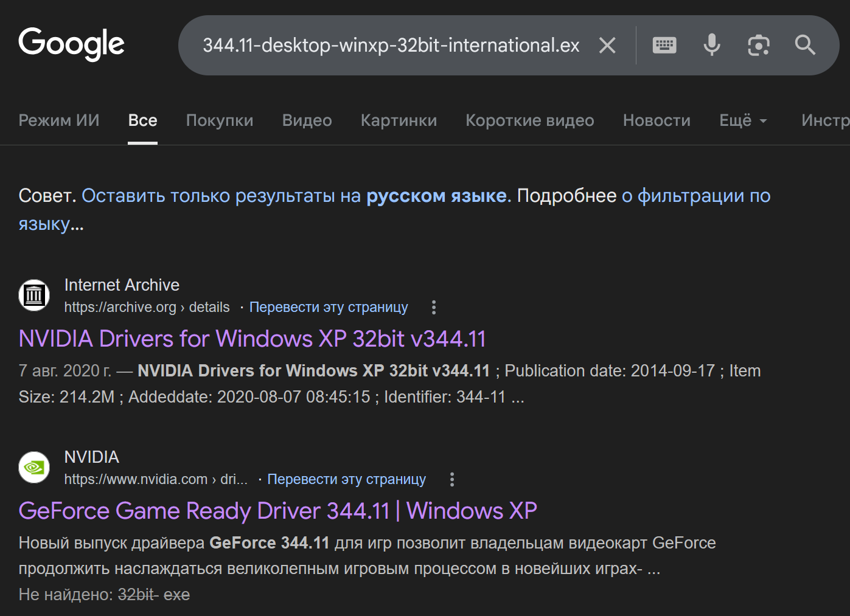850x616 pixels.
Task: Open the Короткие видео tab
Action: [x=530, y=120]
